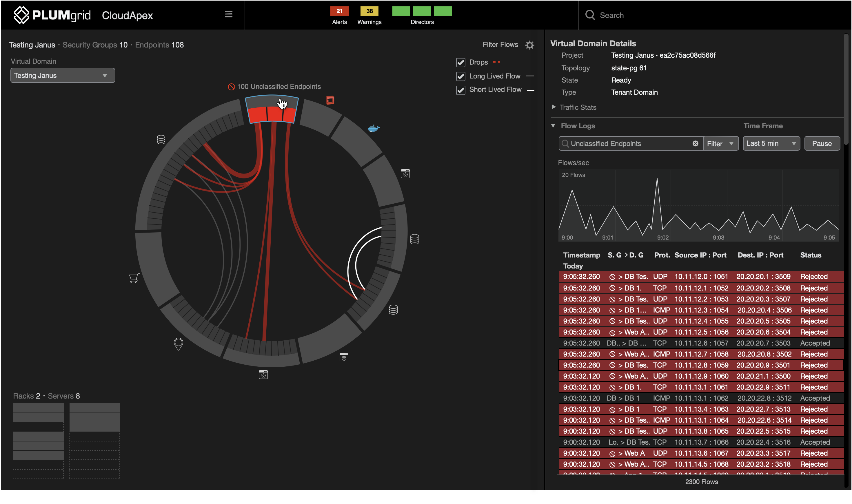Disable the Short Lived Flow checkbox
Image resolution: width=852 pixels, height=504 pixels.
(461, 90)
